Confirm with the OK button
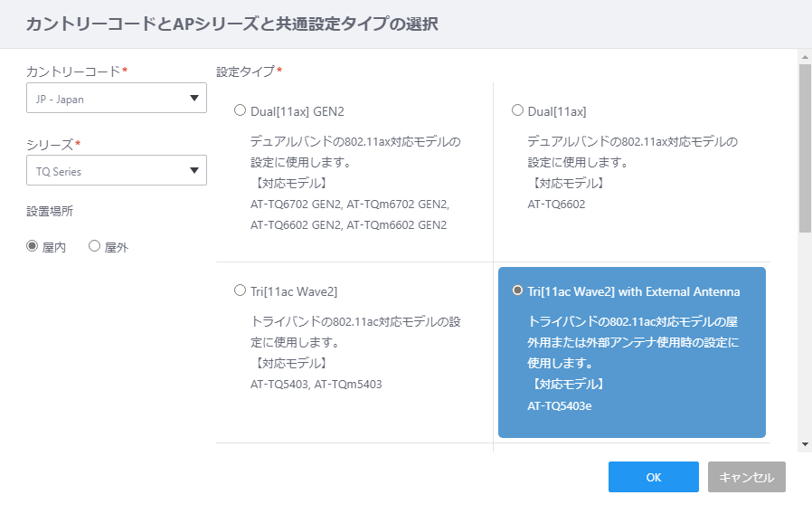Image resolution: width=812 pixels, height=514 pixels. [x=654, y=477]
